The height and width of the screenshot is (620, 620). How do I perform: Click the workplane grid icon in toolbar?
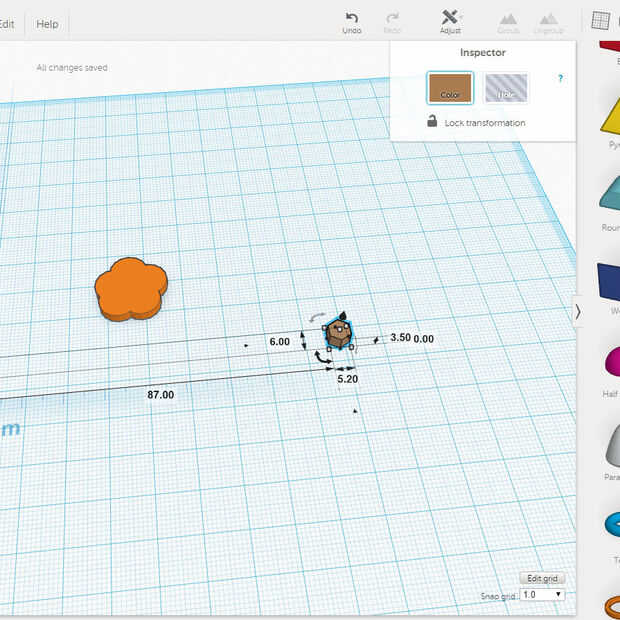[601, 21]
